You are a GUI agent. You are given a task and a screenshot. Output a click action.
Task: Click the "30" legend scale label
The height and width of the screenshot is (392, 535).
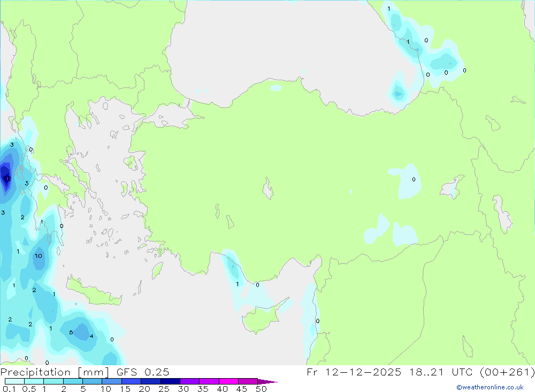tap(183, 389)
